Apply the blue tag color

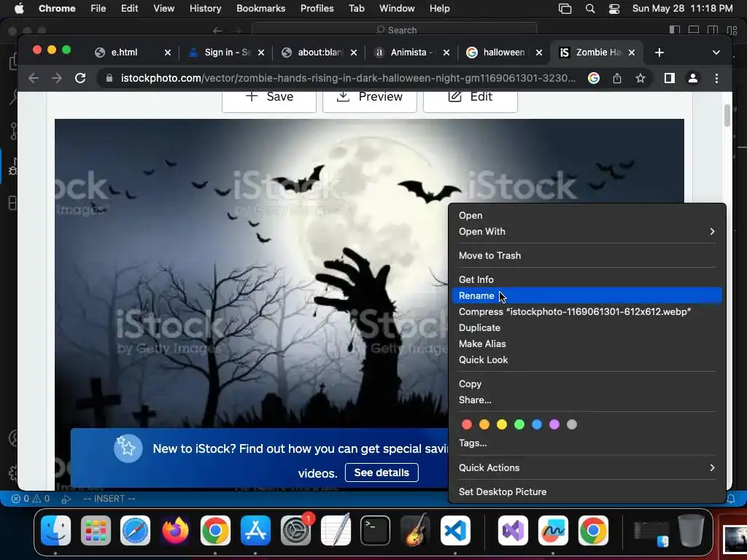click(x=537, y=424)
